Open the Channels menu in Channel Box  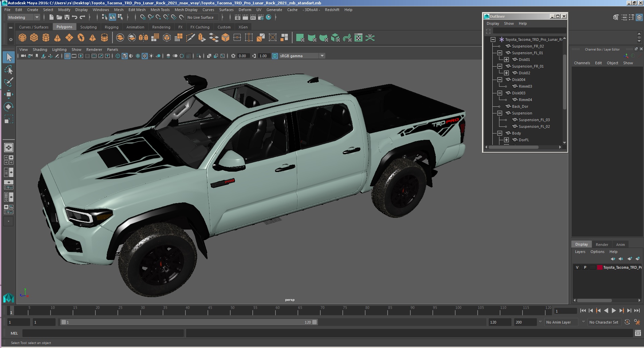582,63
